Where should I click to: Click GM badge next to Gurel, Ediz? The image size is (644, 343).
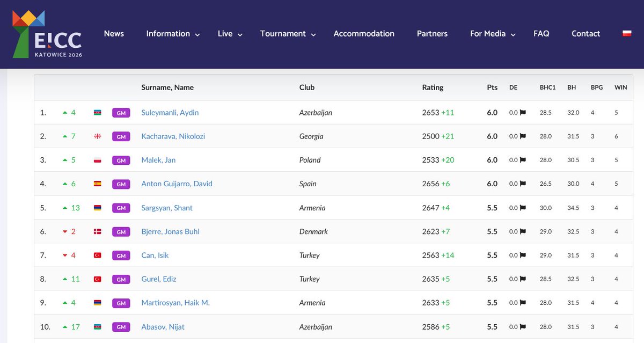(121, 279)
